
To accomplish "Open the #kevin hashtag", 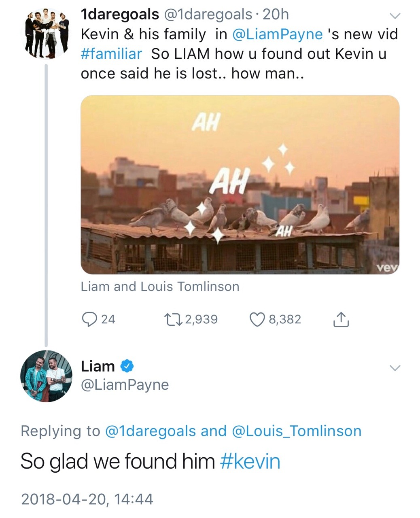I will coord(250,461).
